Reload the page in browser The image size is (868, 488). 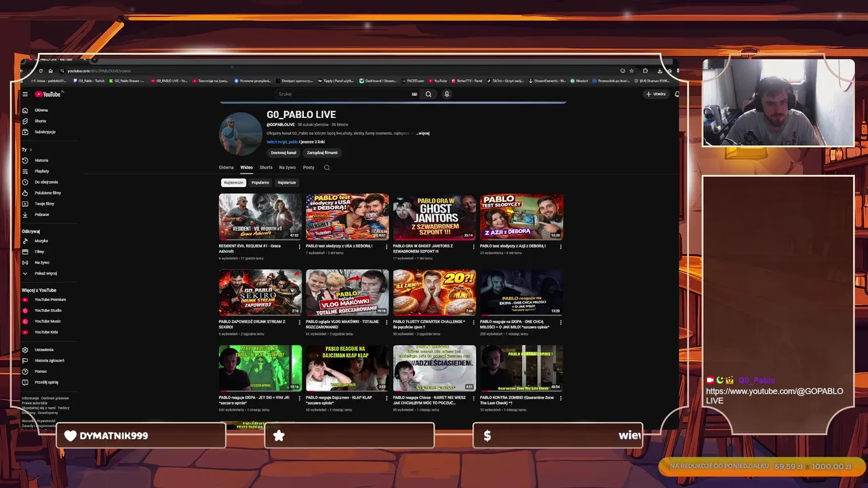41,70
